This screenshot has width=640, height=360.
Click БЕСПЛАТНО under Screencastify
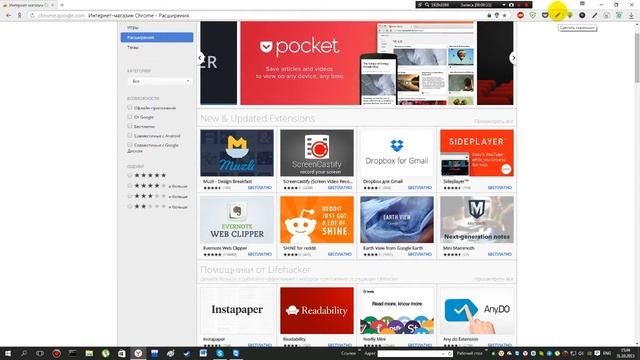point(340,188)
